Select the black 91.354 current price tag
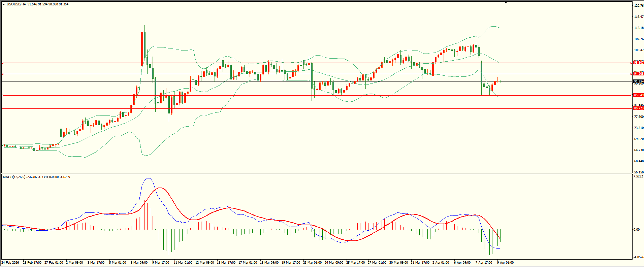The image size is (644, 267). pyautogui.click(x=638, y=81)
